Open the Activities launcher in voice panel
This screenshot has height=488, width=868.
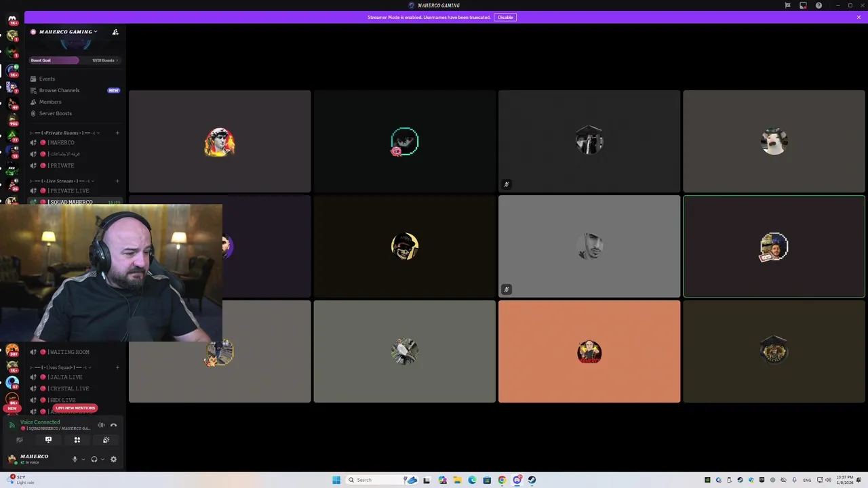tap(77, 440)
